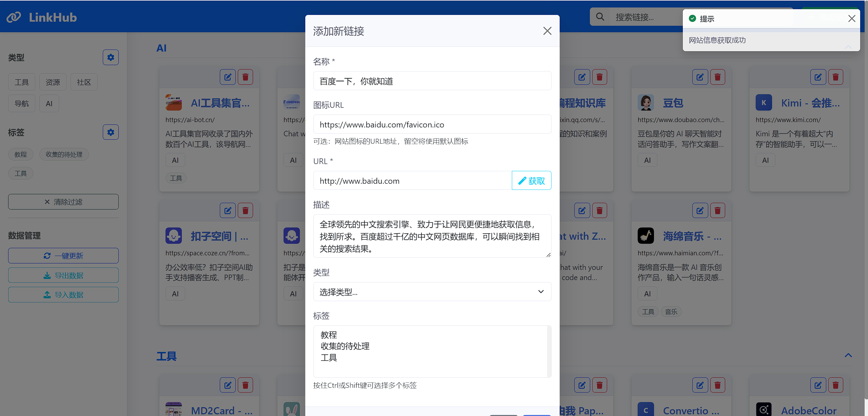Open the AI工具集官 link title
The height and width of the screenshot is (416, 868).
220,103
